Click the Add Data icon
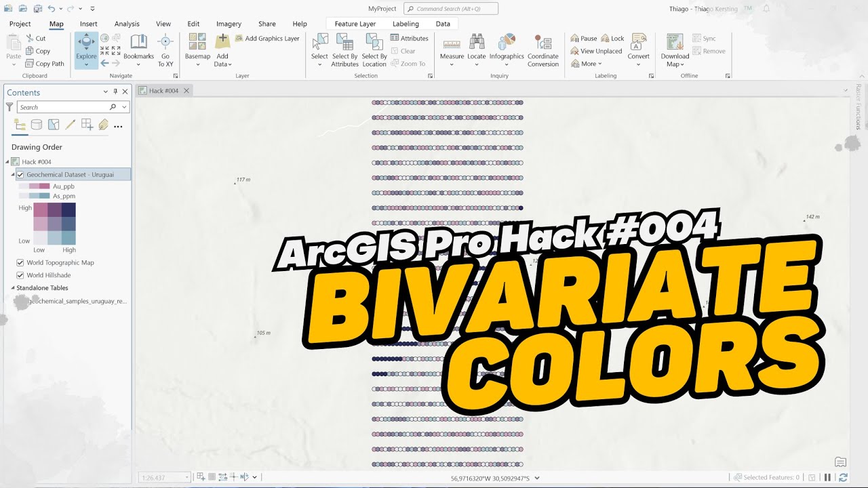This screenshot has height=488, width=868. 222,41
